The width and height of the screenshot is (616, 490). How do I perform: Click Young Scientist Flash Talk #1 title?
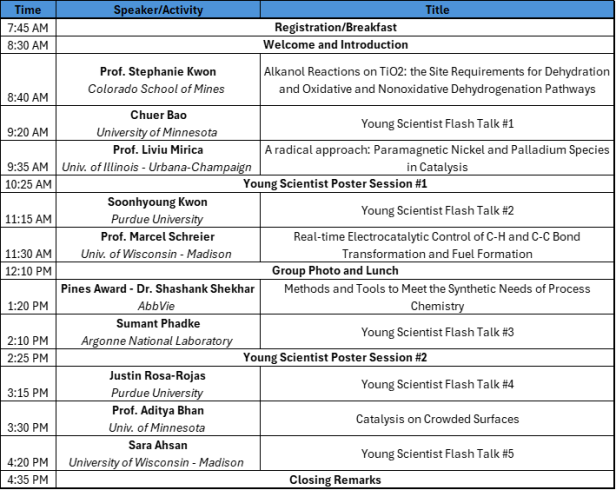436,123
